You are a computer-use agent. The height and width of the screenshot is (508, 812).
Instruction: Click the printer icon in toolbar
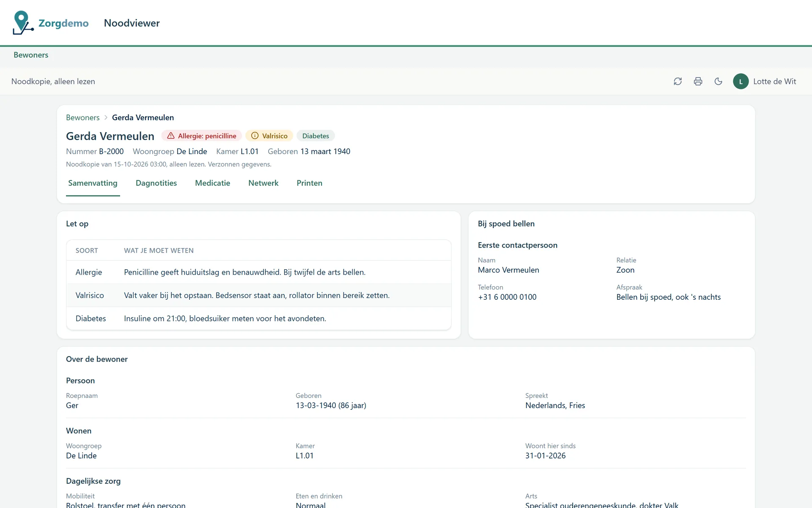pos(698,81)
